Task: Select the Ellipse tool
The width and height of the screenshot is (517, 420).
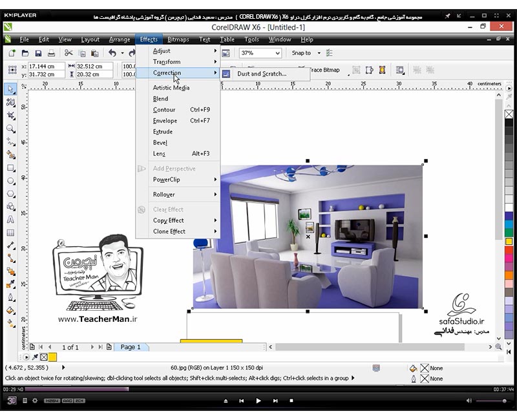Action: click(10, 181)
